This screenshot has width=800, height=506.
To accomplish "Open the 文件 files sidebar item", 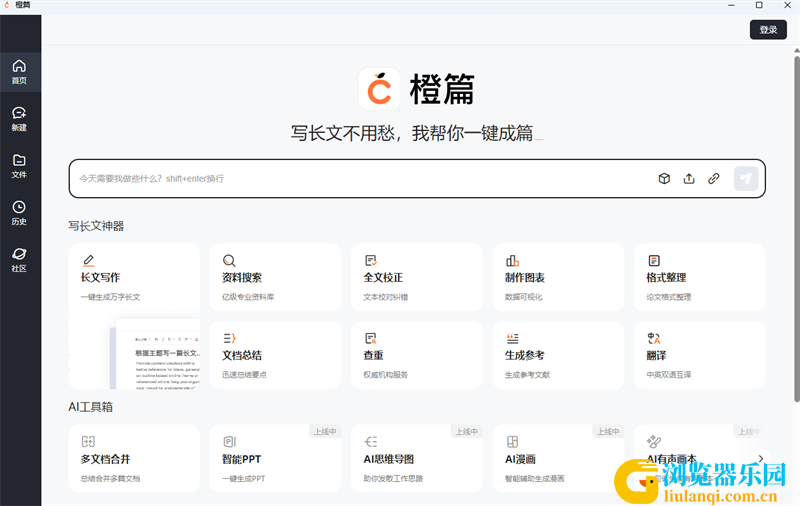I will tap(19, 166).
